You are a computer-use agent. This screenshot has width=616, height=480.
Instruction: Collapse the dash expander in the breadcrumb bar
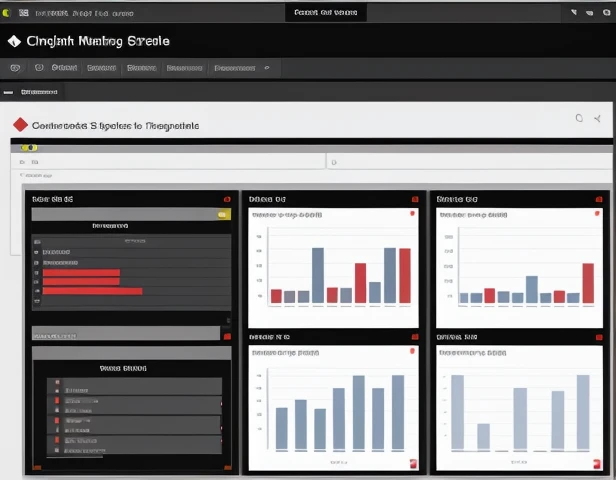8,92
